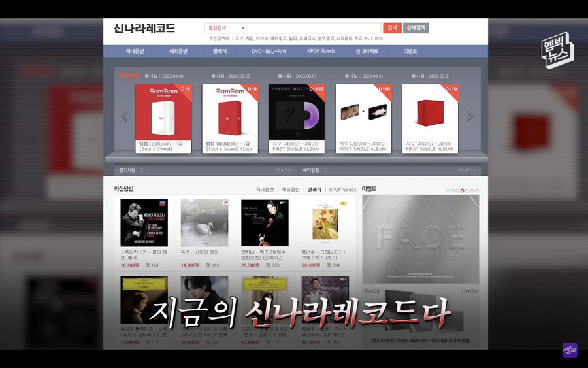Screen dimensions: 588x368
Task: Open the KPOP Goods navigation menu
Action: pos(321,51)
